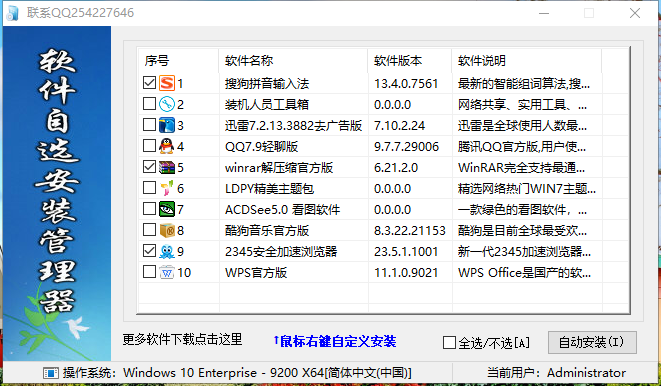Check the 装机人员工具箱 checkbox
This screenshot has height=386, width=661.
(149, 104)
